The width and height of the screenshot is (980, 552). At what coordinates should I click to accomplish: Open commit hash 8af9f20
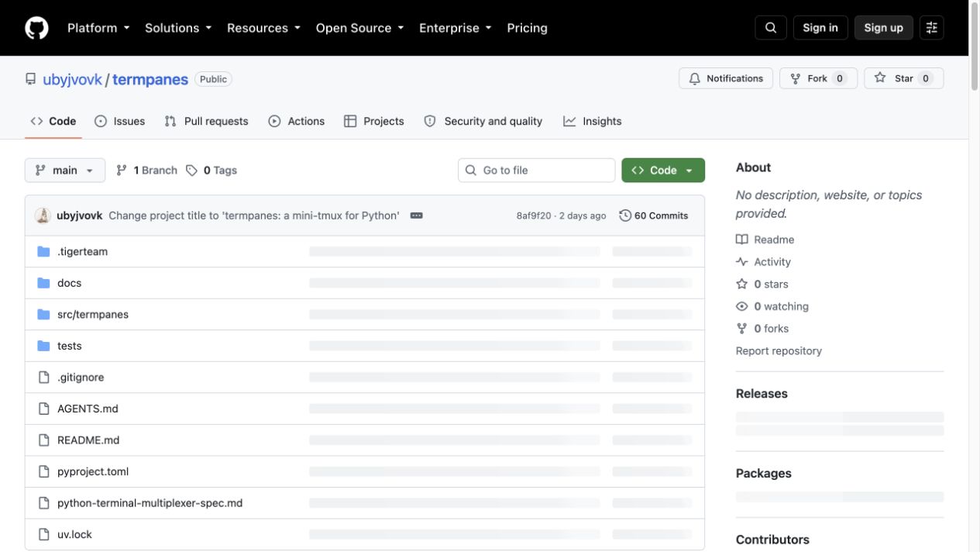pyautogui.click(x=534, y=216)
